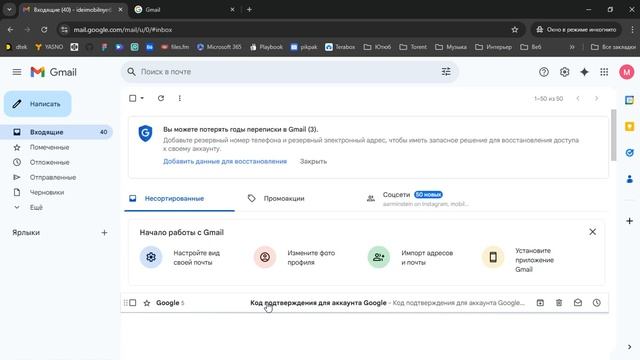
Task: Open search filter options icon
Action: [446, 72]
